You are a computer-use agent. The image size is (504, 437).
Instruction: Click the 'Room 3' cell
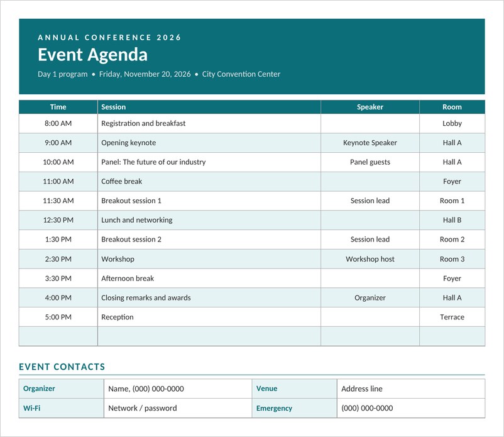click(x=452, y=259)
